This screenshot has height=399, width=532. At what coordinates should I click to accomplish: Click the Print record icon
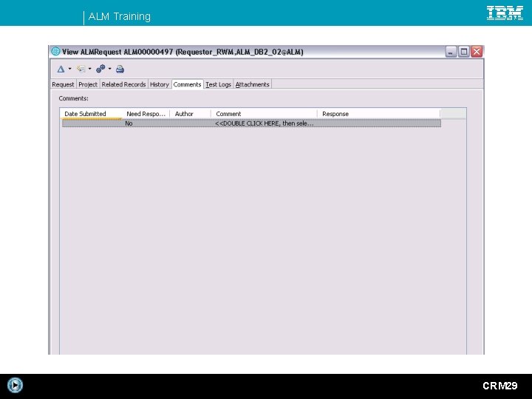click(120, 69)
